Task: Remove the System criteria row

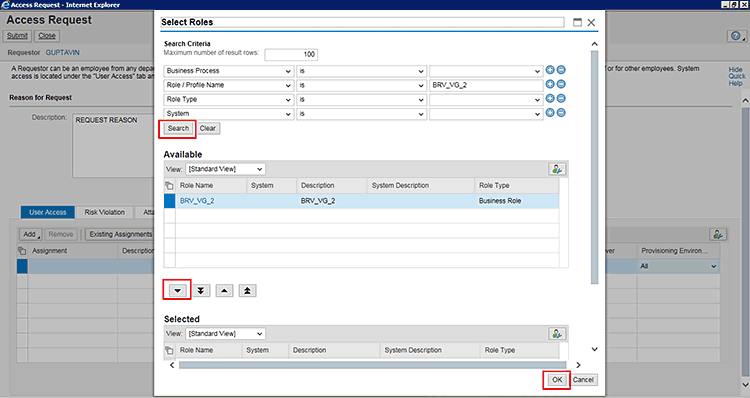Action: [x=561, y=113]
